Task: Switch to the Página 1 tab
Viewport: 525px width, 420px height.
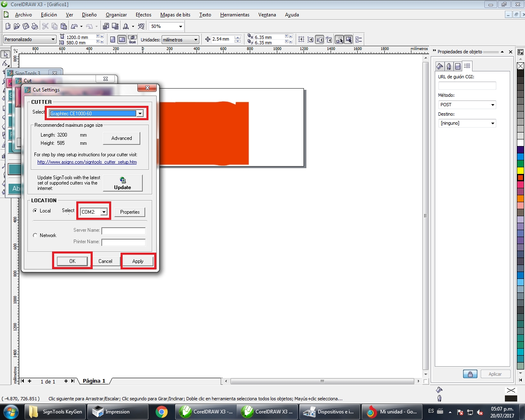Action: pyautogui.click(x=94, y=381)
